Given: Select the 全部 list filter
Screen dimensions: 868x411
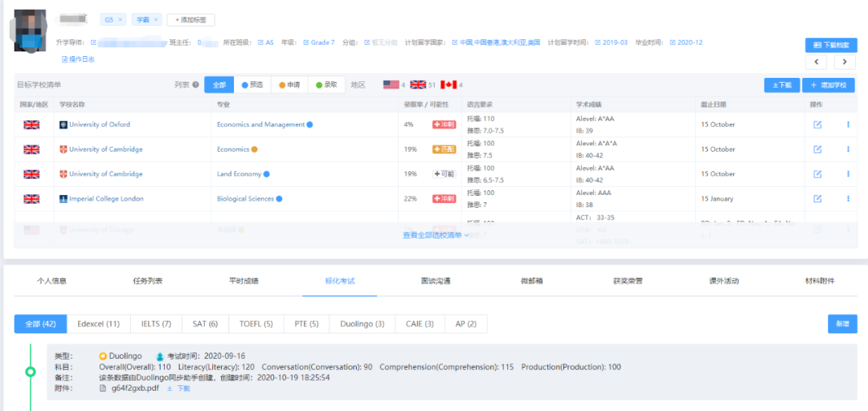Looking at the screenshot, I should click(219, 85).
